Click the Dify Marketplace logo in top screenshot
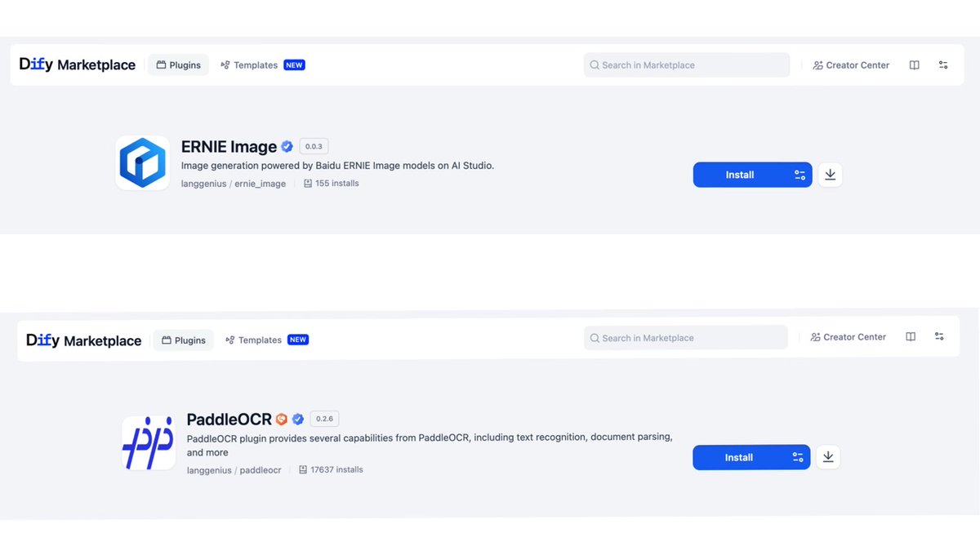This screenshot has width=980, height=551. [78, 64]
